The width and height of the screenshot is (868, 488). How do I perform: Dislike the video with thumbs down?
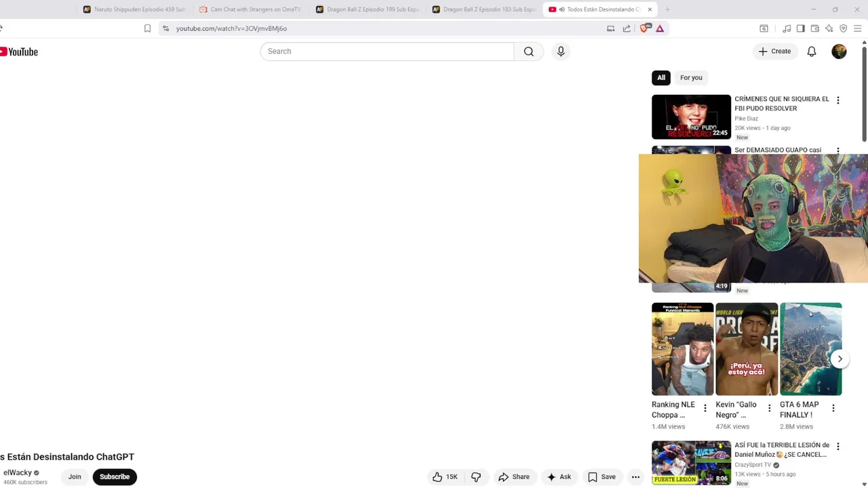coord(476,477)
